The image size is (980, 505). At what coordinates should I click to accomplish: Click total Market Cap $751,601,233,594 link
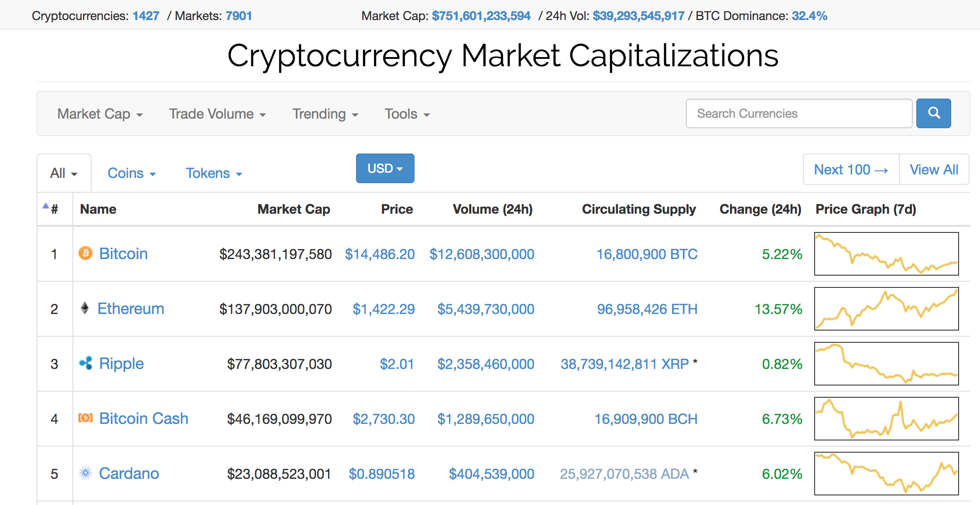(481, 16)
